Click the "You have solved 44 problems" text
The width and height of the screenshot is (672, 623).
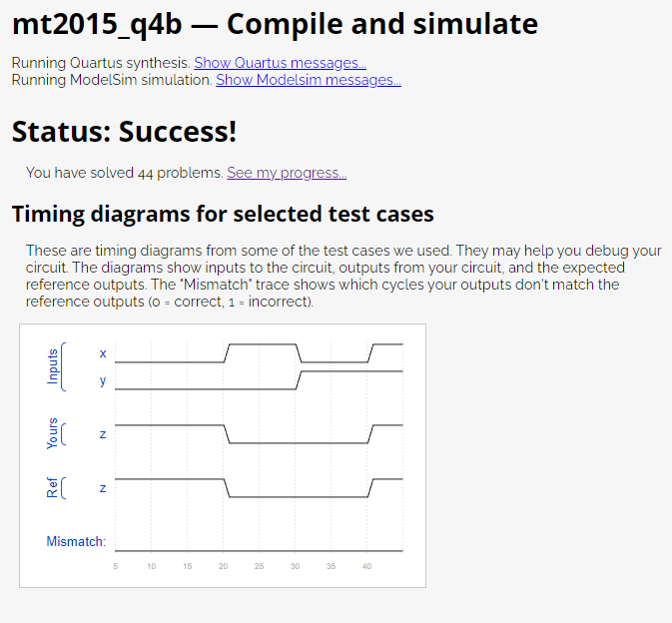124,173
